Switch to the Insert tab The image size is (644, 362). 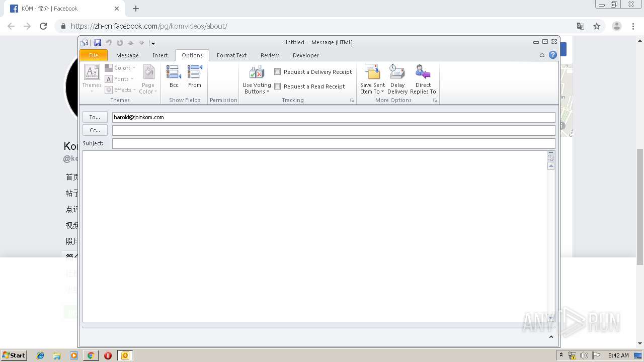click(x=160, y=55)
